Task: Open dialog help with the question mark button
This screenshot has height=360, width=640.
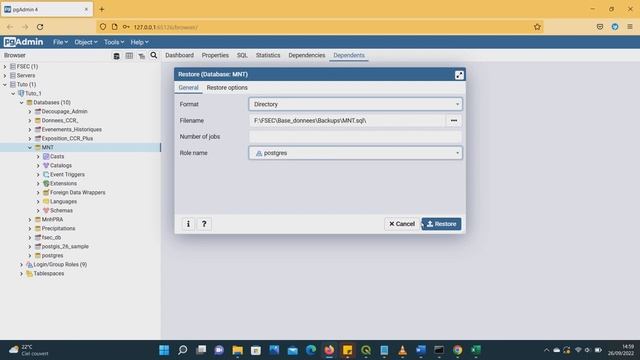Action: (x=204, y=224)
